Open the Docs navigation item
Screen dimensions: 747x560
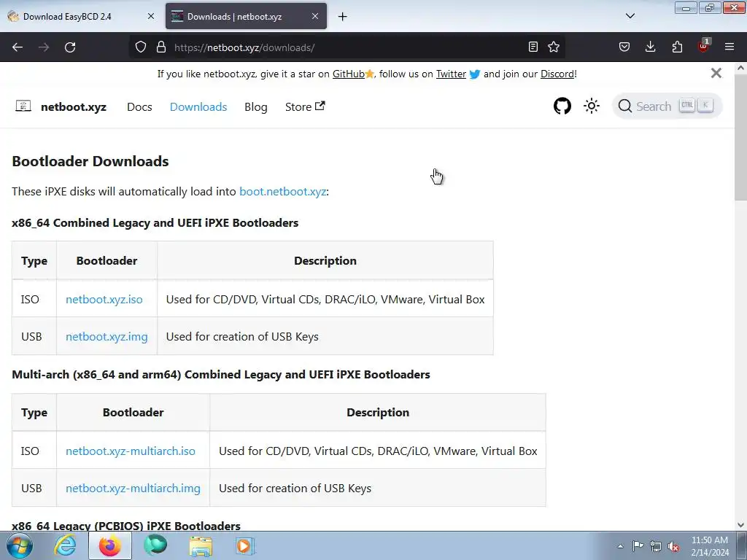click(x=139, y=106)
